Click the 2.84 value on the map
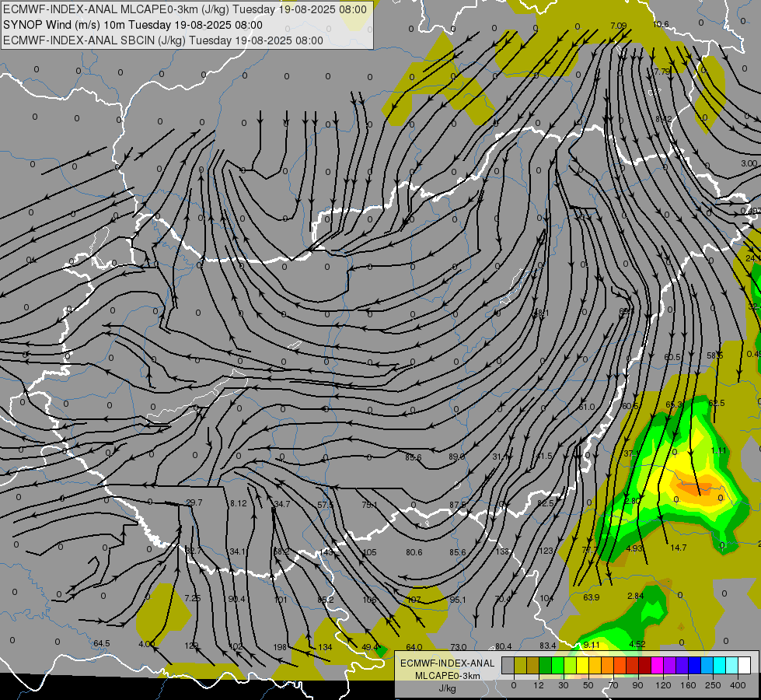Viewport: 761px width, 700px height. [635, 596]
